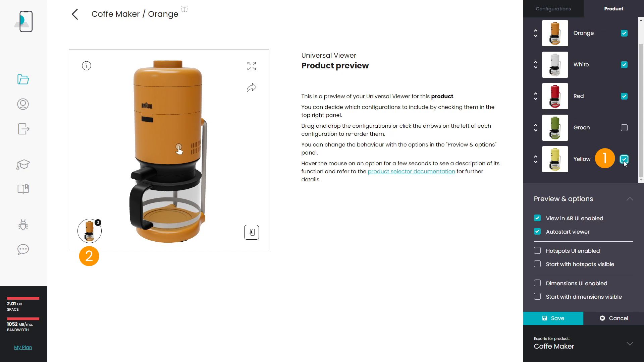Image resolution: width=644 pixels, height=362 pixels.
Task: Click the back navigation arrow icon
Action: (x=75, y=14)
